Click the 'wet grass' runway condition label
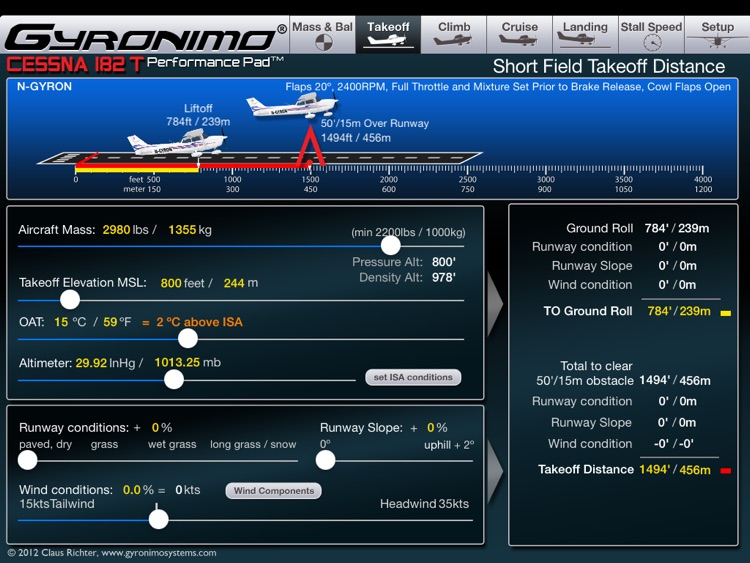Viewport: 750px width, 563px height. (x=172, y=444)
